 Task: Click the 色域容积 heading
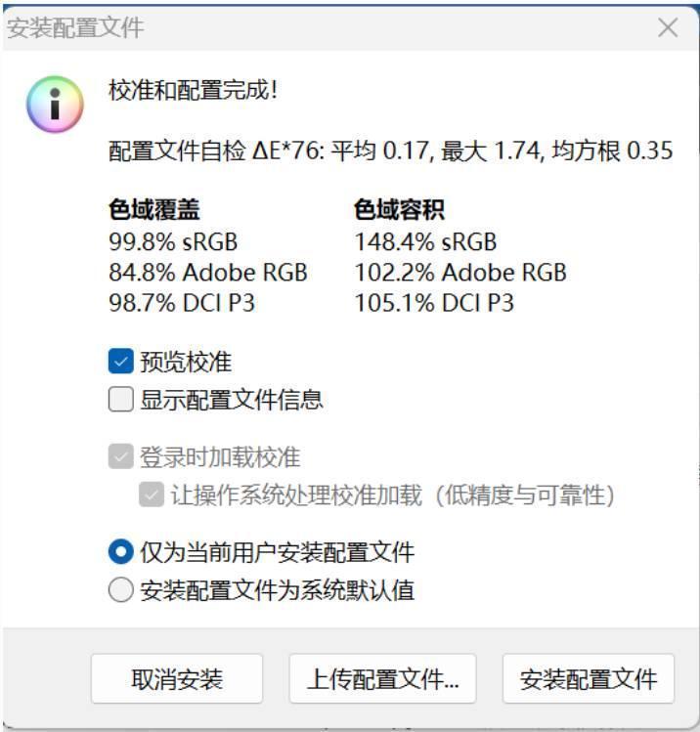400,210
